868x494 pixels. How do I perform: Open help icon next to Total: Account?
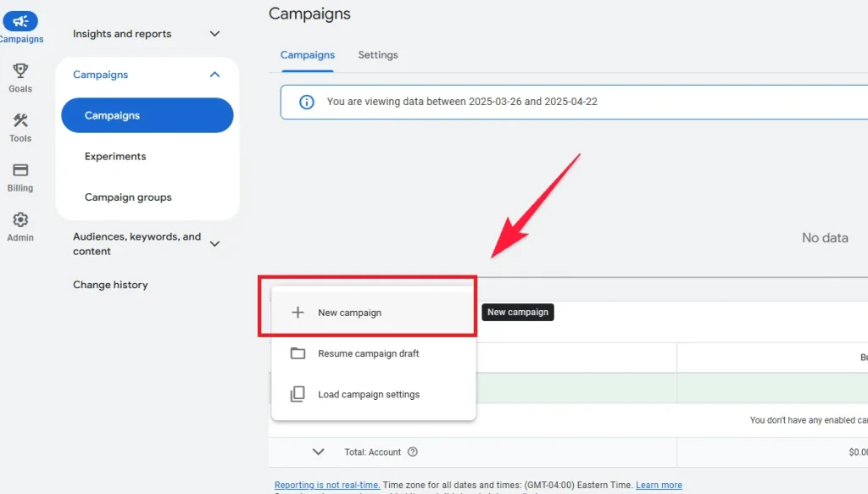(413, 452)
